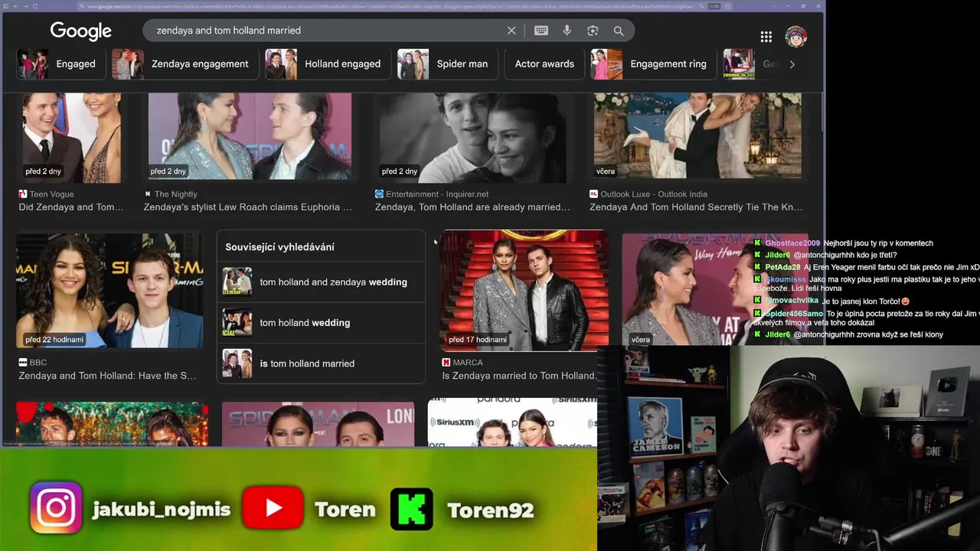This screenshot has height=551, width=980.
Task: Click in the search field with the Zendaya query
Action: [325, 31]
